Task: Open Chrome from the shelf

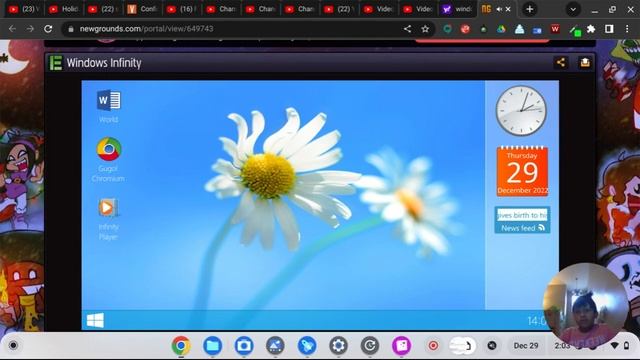Action: [181, 346]
